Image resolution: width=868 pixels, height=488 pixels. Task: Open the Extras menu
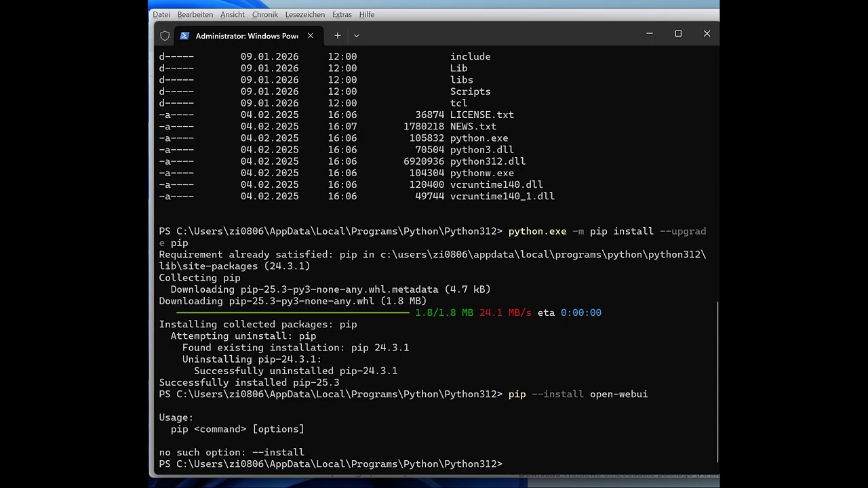click(342, 14)
